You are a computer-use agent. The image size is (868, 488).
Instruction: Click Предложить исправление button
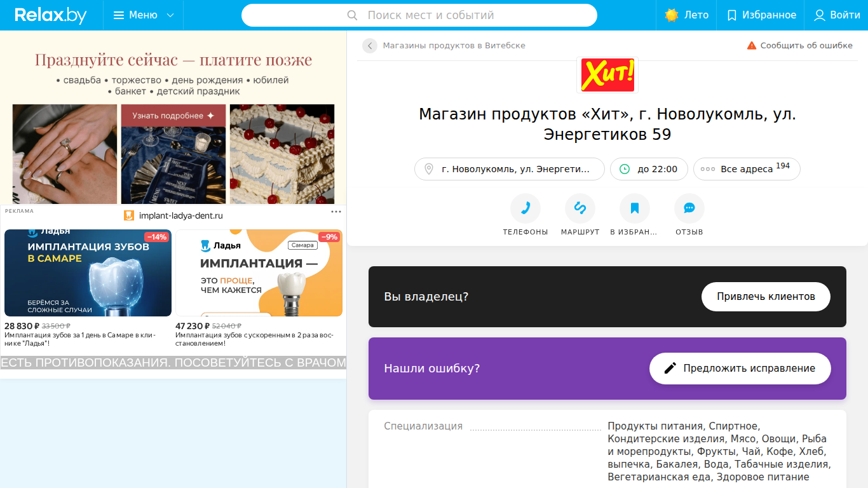pyautogui.click(x=740, y=369)
